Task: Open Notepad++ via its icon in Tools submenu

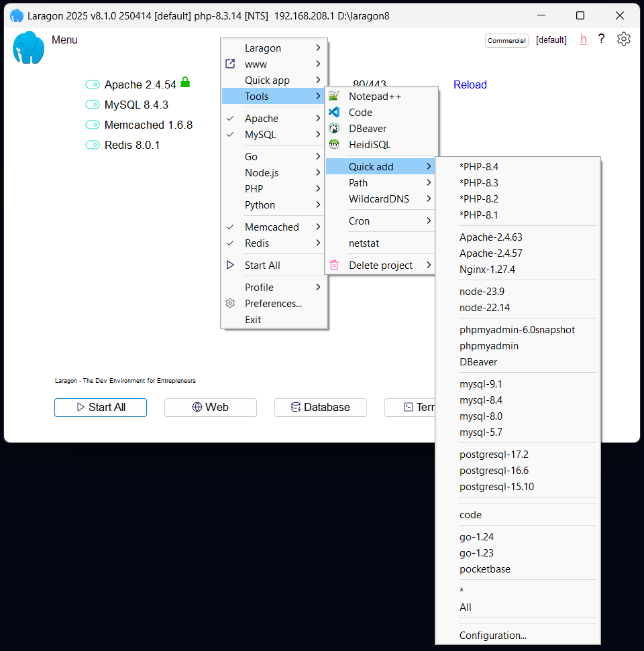Action: [x=333, y=96]
